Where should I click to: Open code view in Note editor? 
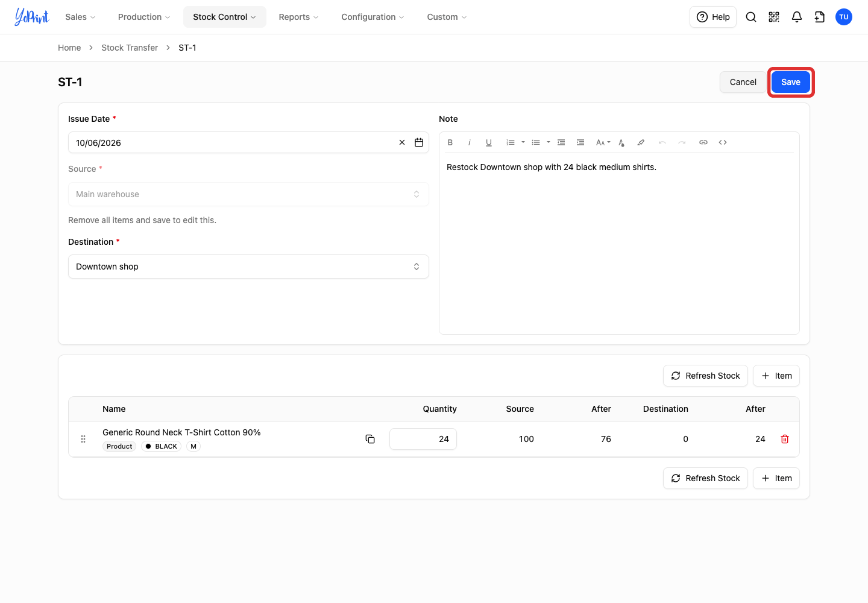tap(723, 142)
